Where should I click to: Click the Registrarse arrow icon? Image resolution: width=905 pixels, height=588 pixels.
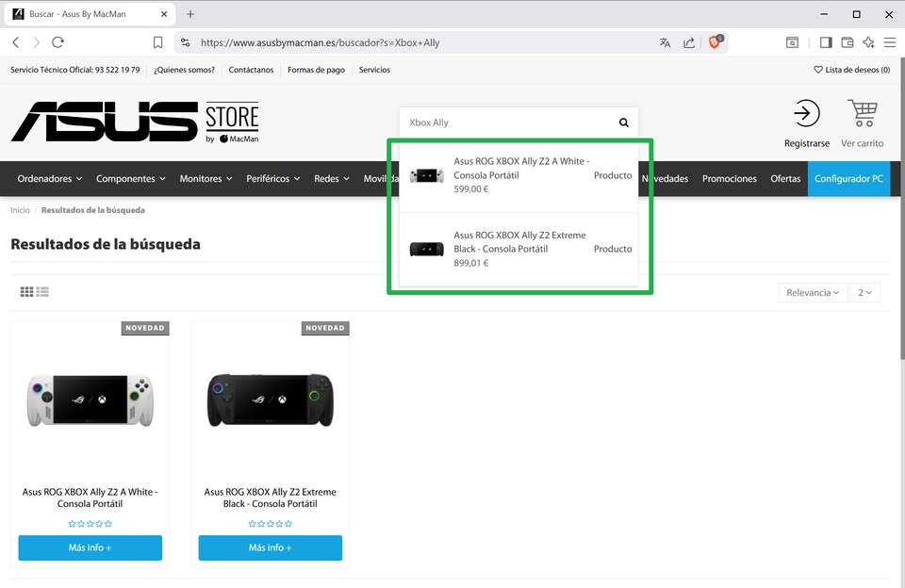coord(806,113)
